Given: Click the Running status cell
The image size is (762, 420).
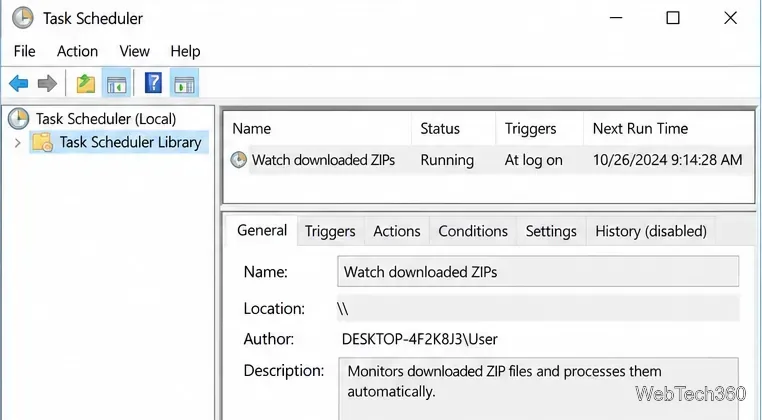Looking at the screenshot, I should [x=447, y=160].
